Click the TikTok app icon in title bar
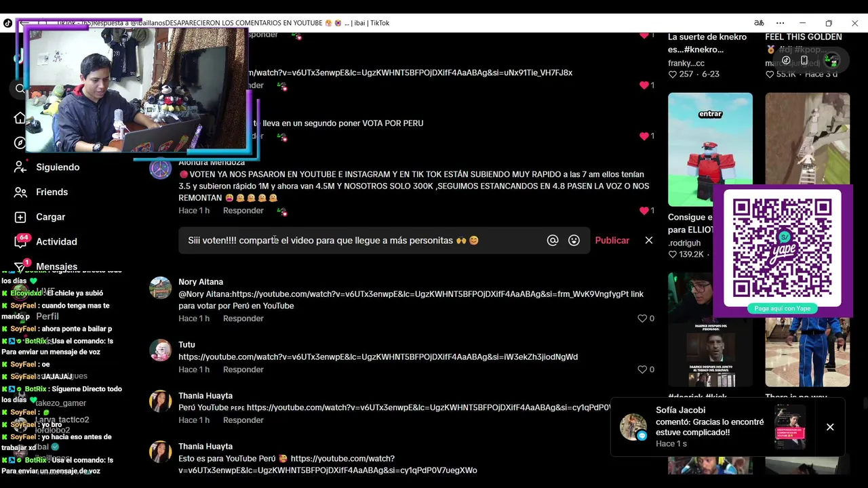 click(x=7, y=23)
